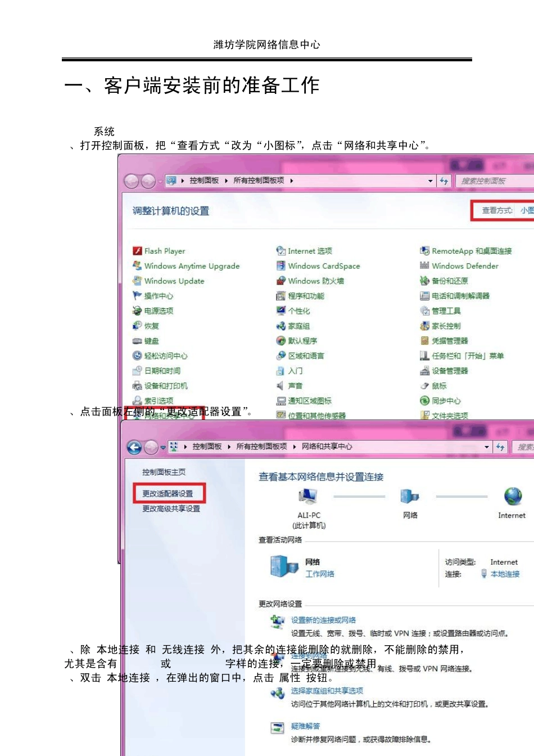The height and width of the screenshot is (756, 534).
Task: Open 恢复 icon
Action: (x=137, y=326)
